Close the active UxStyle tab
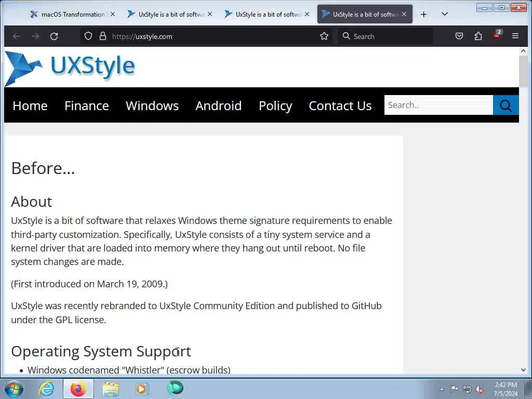The image size is (532, 399). pos(404,14)
